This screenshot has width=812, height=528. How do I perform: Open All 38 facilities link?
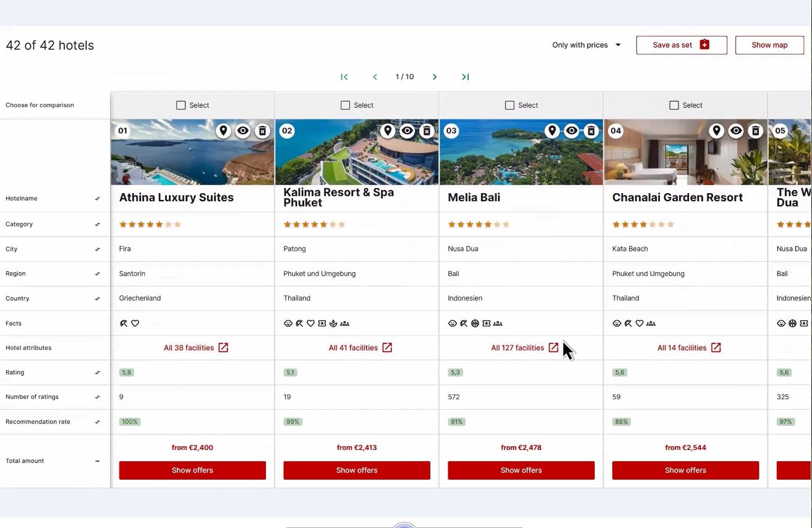(196, 348)
